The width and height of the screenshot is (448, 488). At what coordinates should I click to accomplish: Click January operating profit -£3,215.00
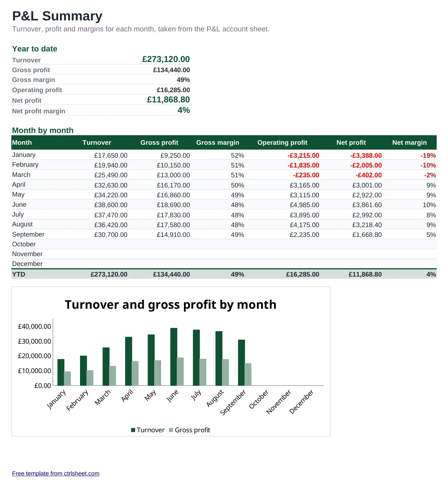303,155
